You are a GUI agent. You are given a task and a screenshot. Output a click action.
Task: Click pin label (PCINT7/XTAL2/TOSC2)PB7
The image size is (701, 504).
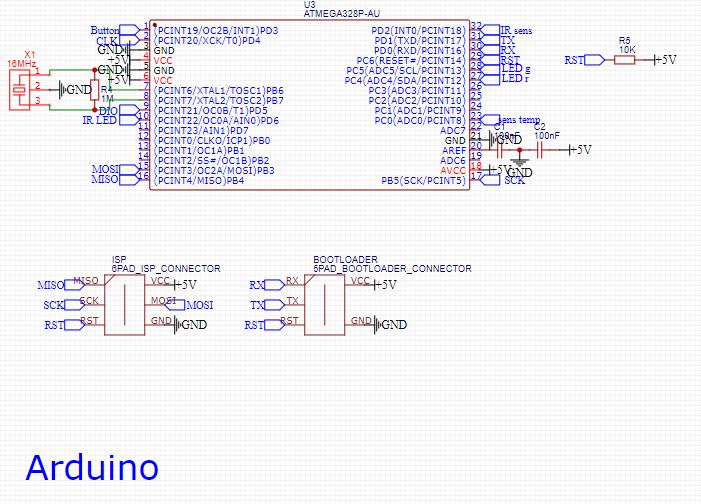(219, 101)
